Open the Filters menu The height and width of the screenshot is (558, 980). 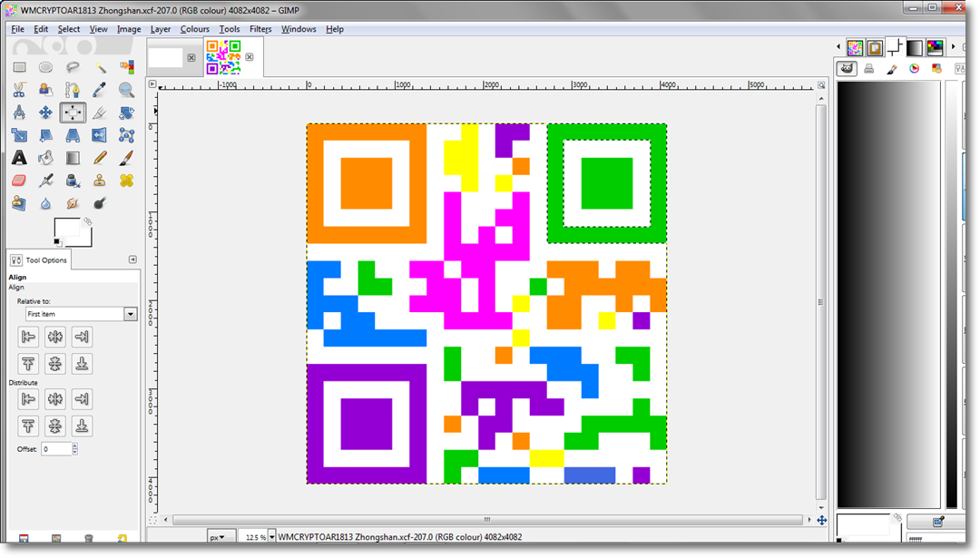pyautogui.click(x=260, y=29)
